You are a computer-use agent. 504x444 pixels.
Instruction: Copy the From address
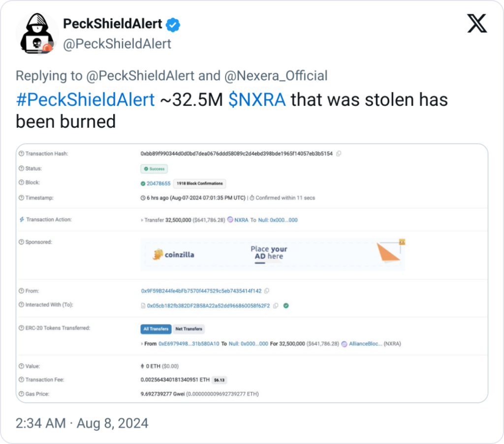click(x=266, y=291)
